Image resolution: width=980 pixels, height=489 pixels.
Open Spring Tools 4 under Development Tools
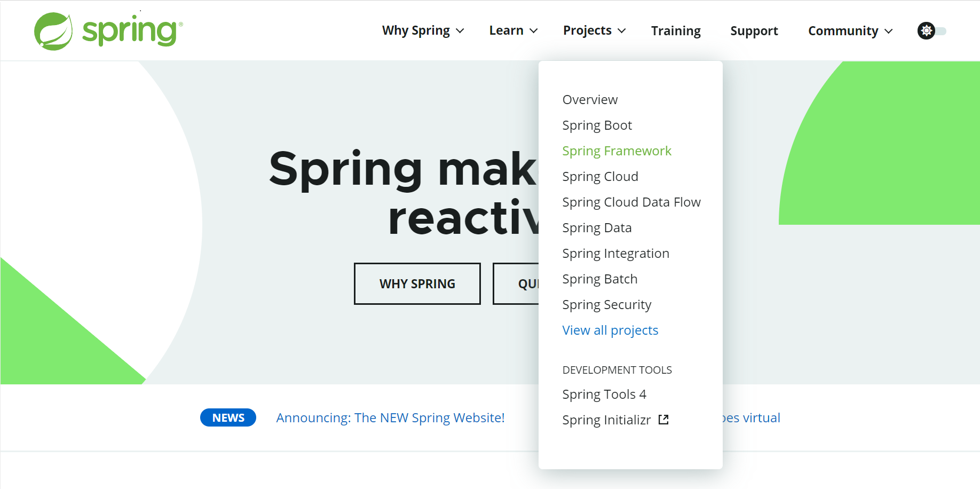pos(604,394)
